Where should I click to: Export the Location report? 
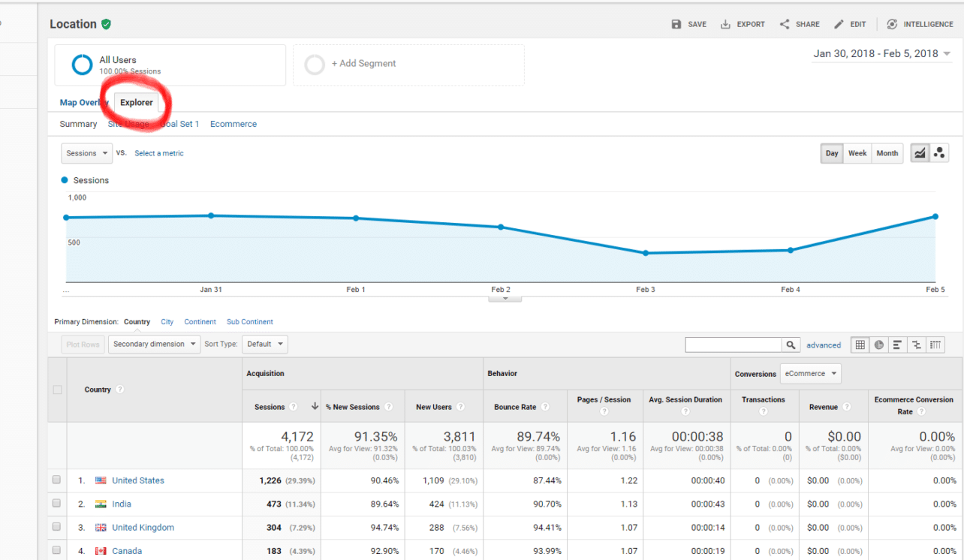click(743, 23)
